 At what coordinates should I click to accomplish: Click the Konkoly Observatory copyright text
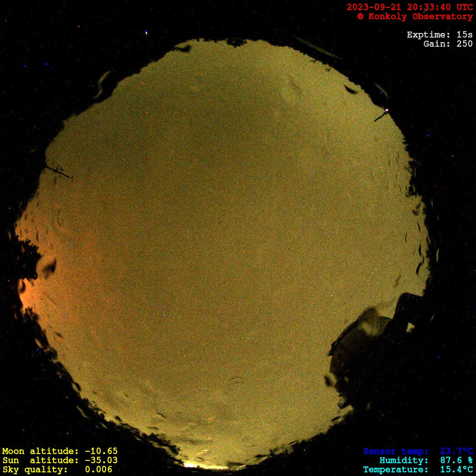click(415, 16)
